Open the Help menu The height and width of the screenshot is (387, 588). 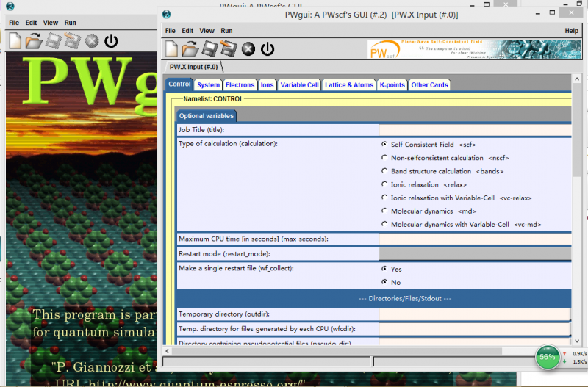click(x=572, y=31)
